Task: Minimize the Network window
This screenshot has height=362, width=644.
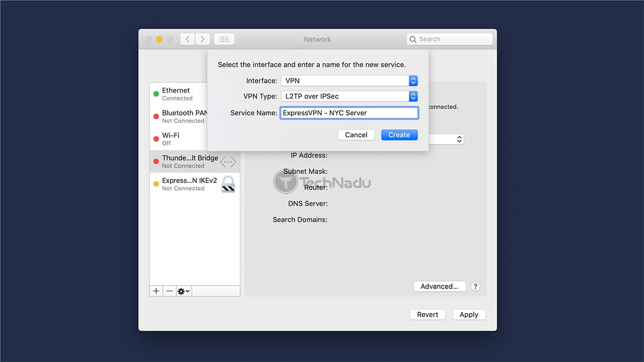Action: [x=159, y=39]
